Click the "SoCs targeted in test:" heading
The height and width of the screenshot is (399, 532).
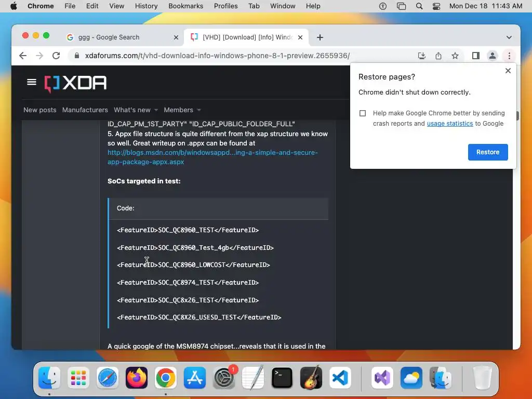[144, 181]
